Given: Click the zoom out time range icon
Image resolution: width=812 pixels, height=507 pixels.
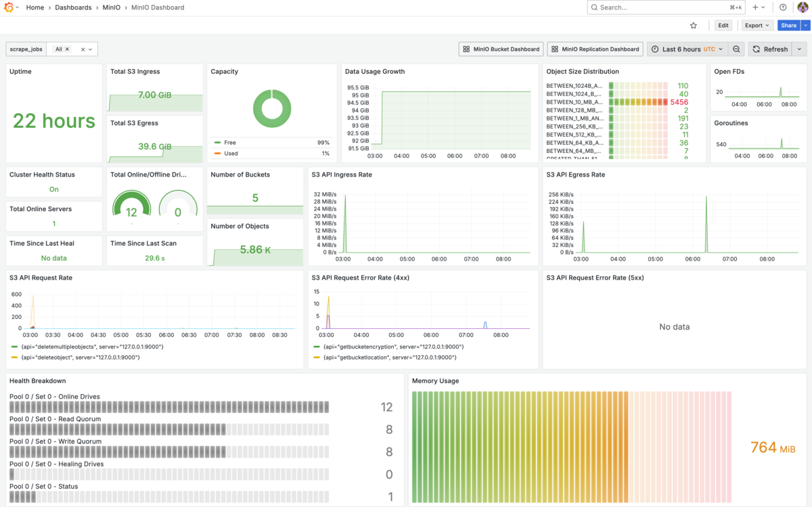Looking at the screenshot, I should point(737,49).
